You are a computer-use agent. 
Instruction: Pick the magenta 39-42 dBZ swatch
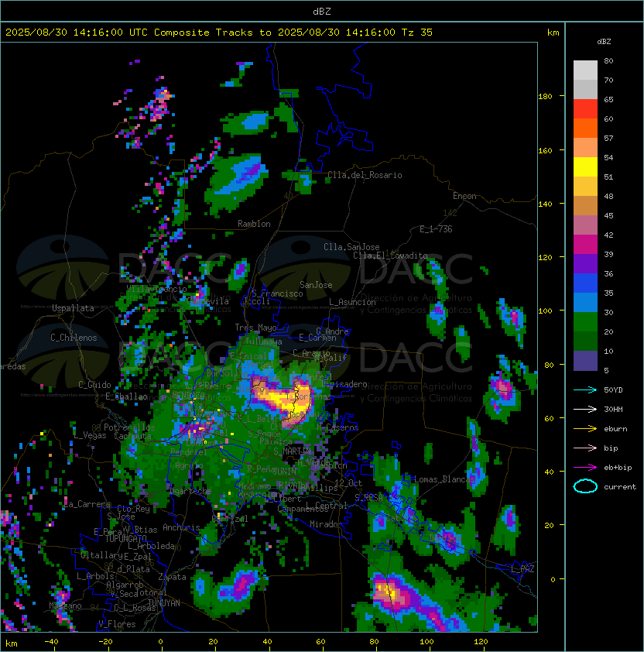coord(585,244)
